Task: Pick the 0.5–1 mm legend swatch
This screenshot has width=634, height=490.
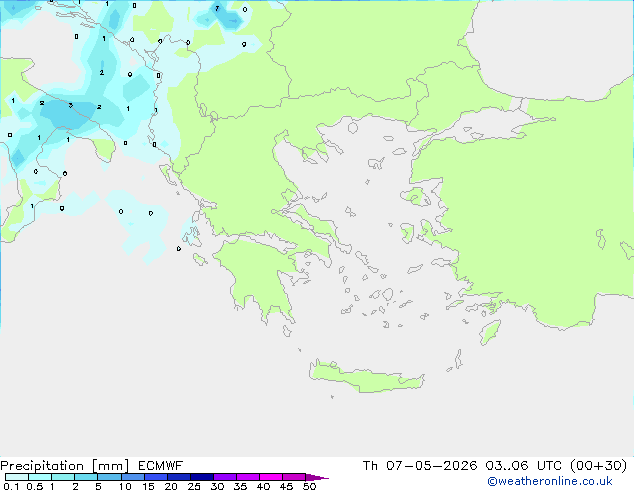Action: pos(40,477)
